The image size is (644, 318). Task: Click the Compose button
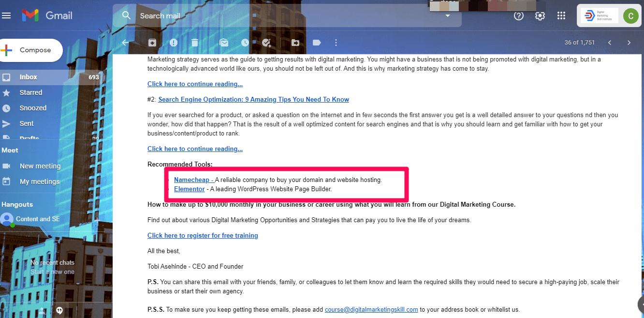31,50
